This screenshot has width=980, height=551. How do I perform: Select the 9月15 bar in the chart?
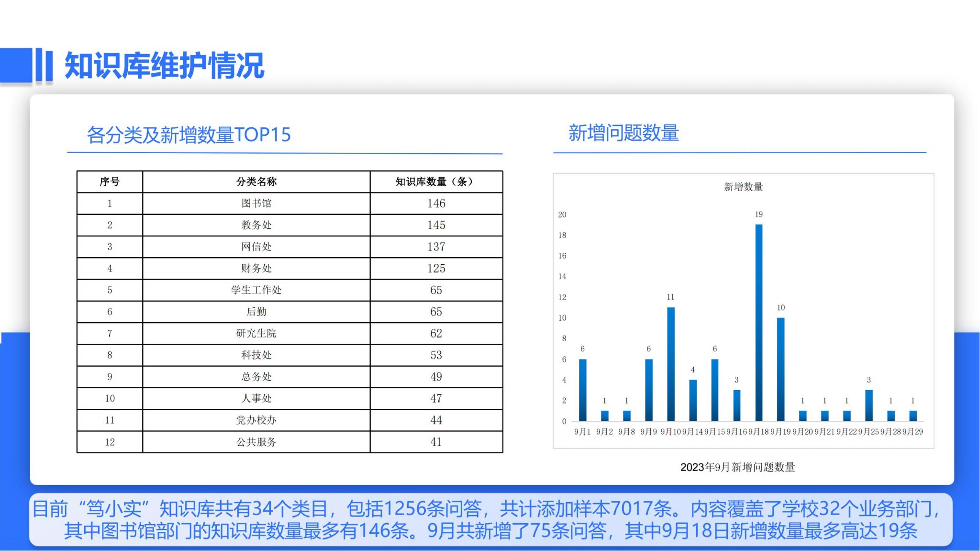pos(715,390)
